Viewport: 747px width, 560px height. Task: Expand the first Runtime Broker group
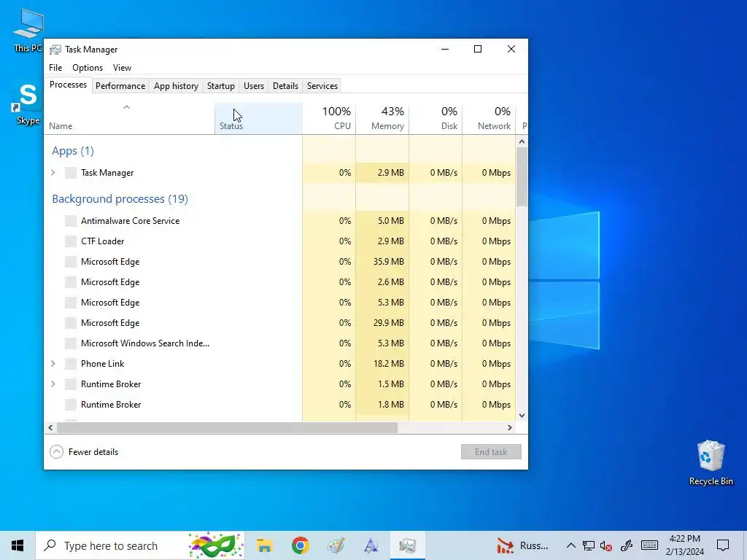point(53,384)
